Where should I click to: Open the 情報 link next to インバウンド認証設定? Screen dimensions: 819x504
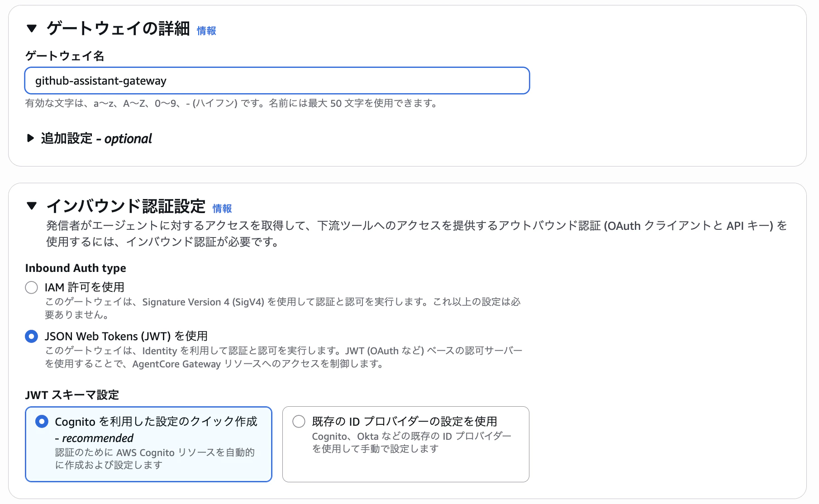point(223,209)
